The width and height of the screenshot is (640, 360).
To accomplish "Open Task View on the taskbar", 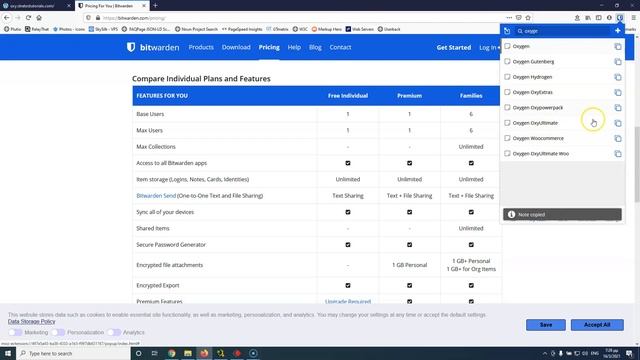I will point(155,353).
